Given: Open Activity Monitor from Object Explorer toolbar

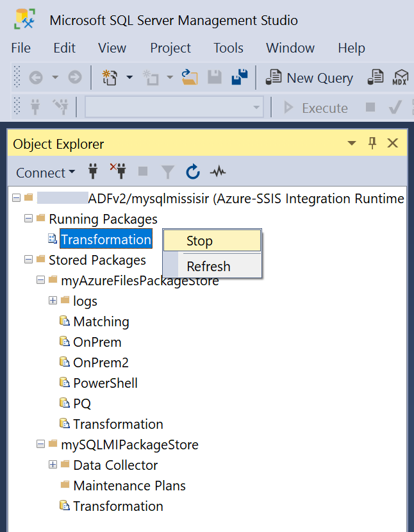Looking at the screenshot, I should pyautogui.click(x=217, y=172).
